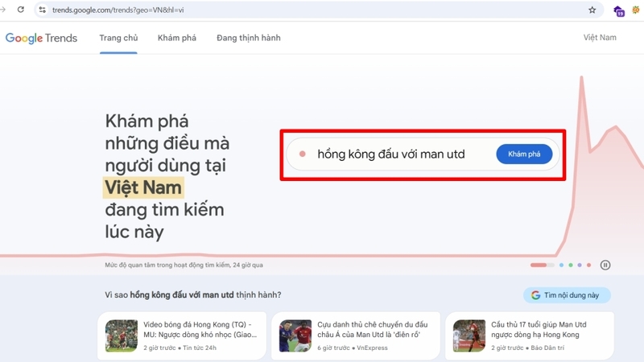Open the Tin tức 24h video bóng đá article

(182, 335)
